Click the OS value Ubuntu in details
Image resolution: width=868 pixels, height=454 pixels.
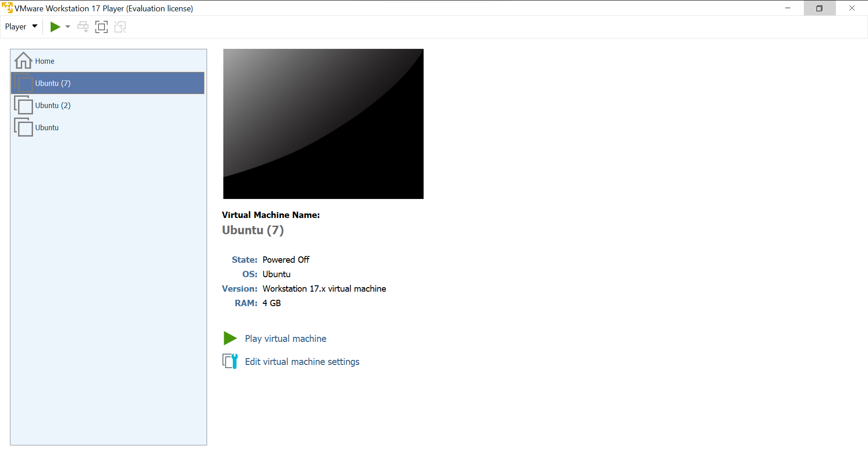pyautogui.click(x=276, y=274)
